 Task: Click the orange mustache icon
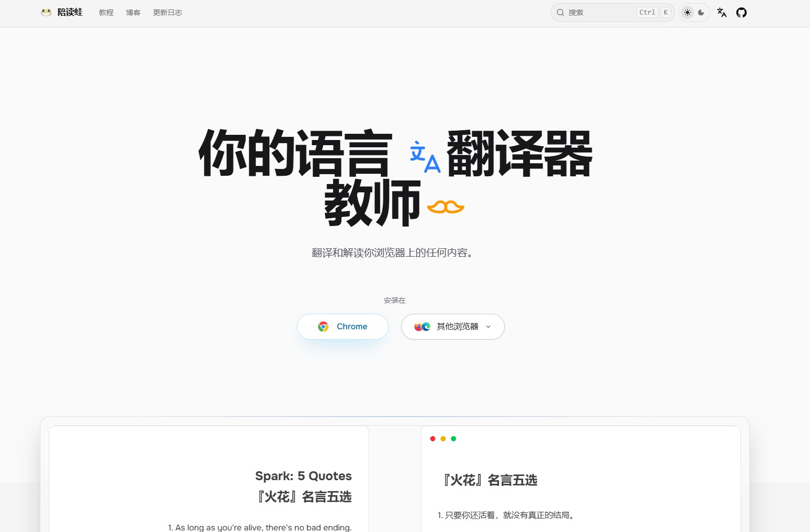click(x=445, y=207)
